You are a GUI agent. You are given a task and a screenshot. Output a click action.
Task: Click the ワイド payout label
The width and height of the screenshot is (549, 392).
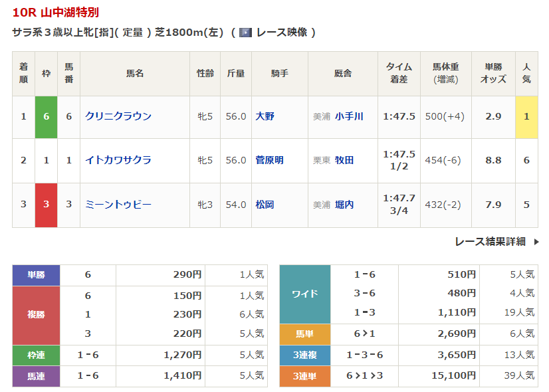[304, 294]
